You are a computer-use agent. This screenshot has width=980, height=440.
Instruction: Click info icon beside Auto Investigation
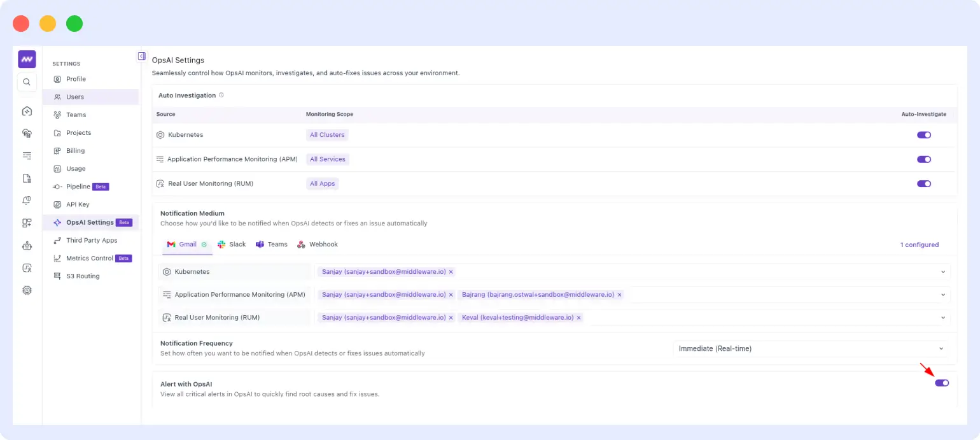click(221, 95)
